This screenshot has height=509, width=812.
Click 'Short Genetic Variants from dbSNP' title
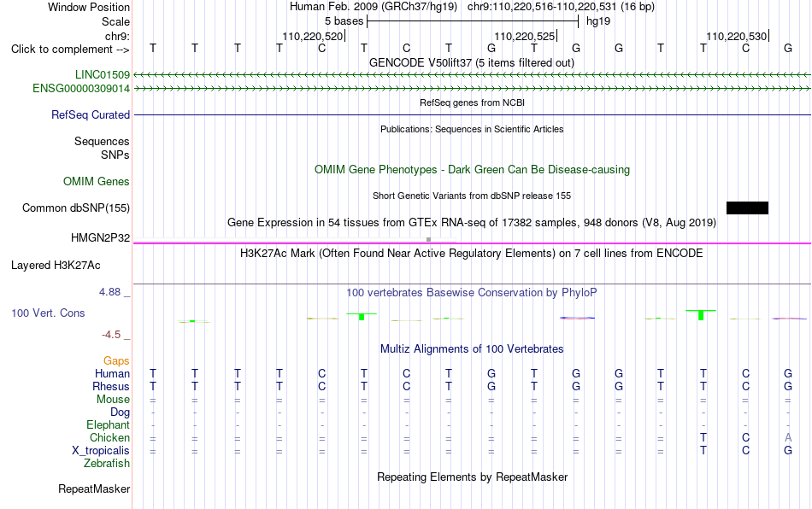tap(472, 196)
